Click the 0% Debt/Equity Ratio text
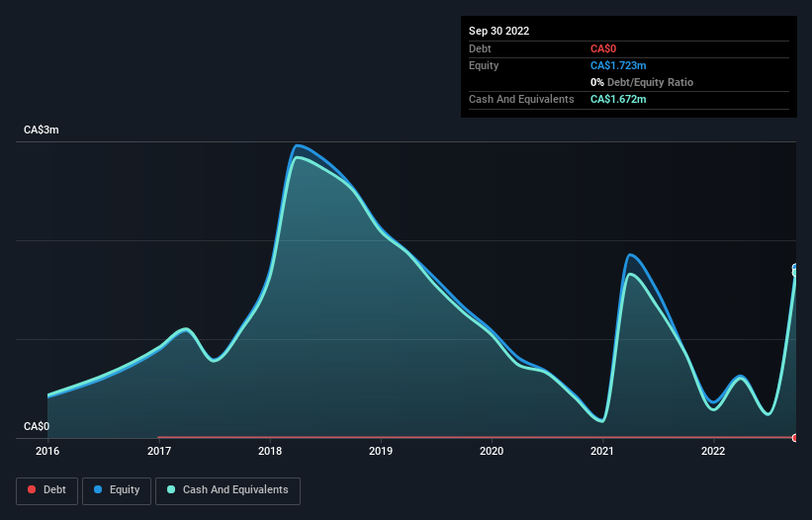This screenshot has width=812, height=520. coord(642,82)
